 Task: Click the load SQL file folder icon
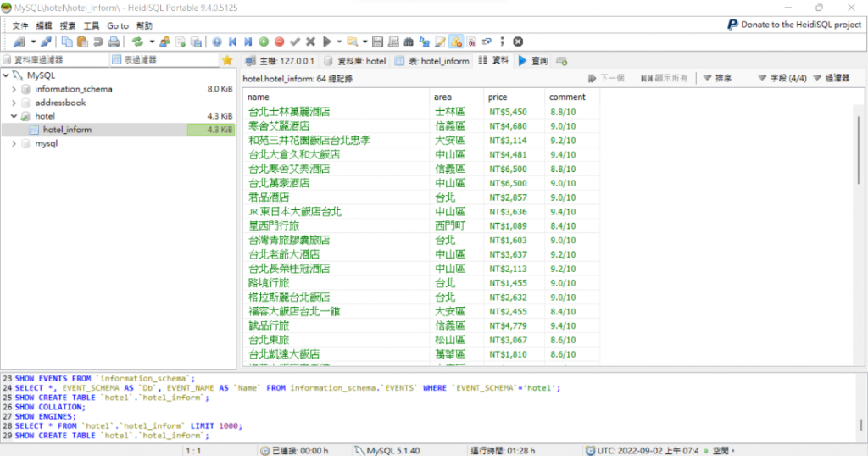(352, 42)
